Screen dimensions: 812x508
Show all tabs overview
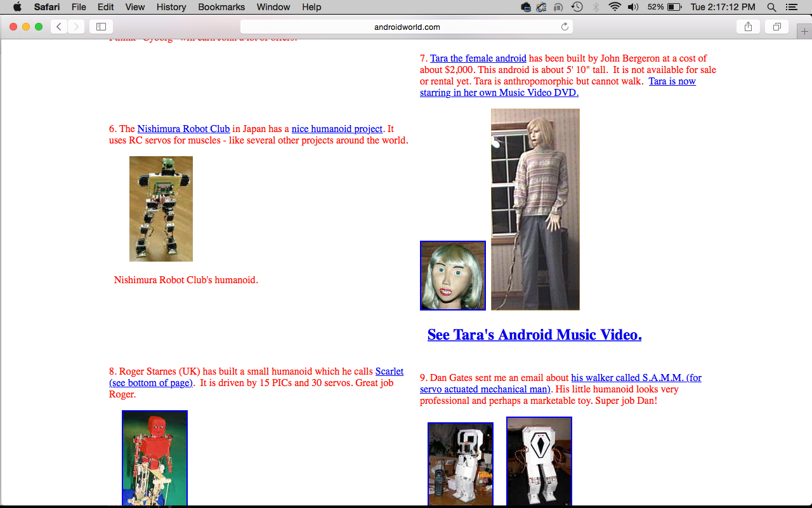[x=776, y=27]
